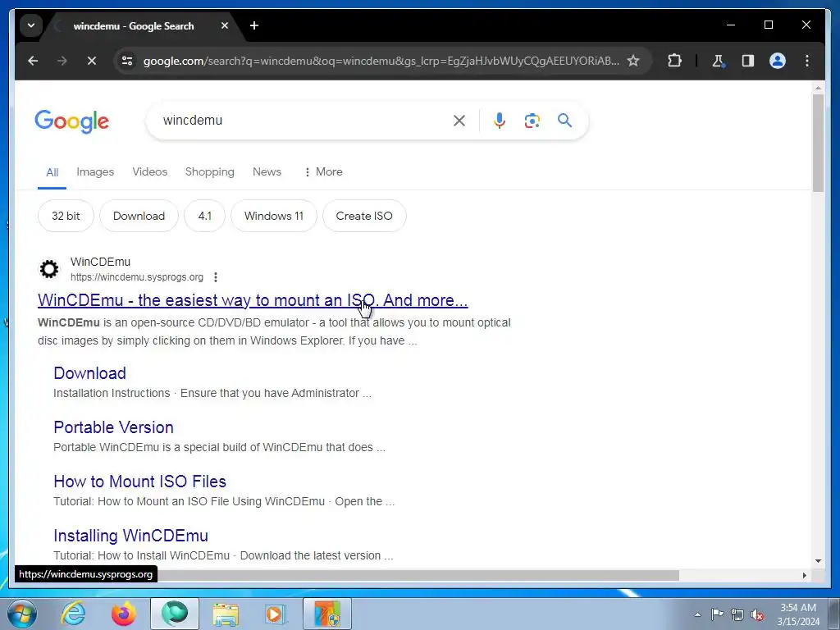Close the wincdemu Google Search tab
The width and height of the screenshot is (840, 630).
click(x=225, y=25)
